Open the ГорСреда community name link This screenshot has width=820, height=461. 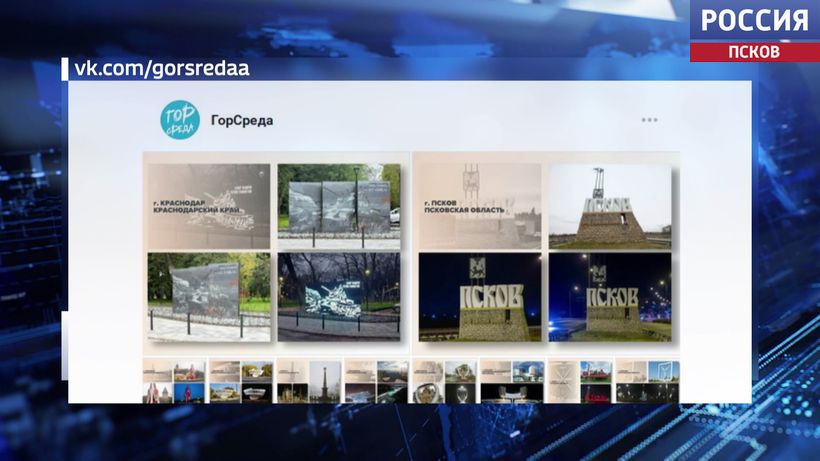coord(241,121)
